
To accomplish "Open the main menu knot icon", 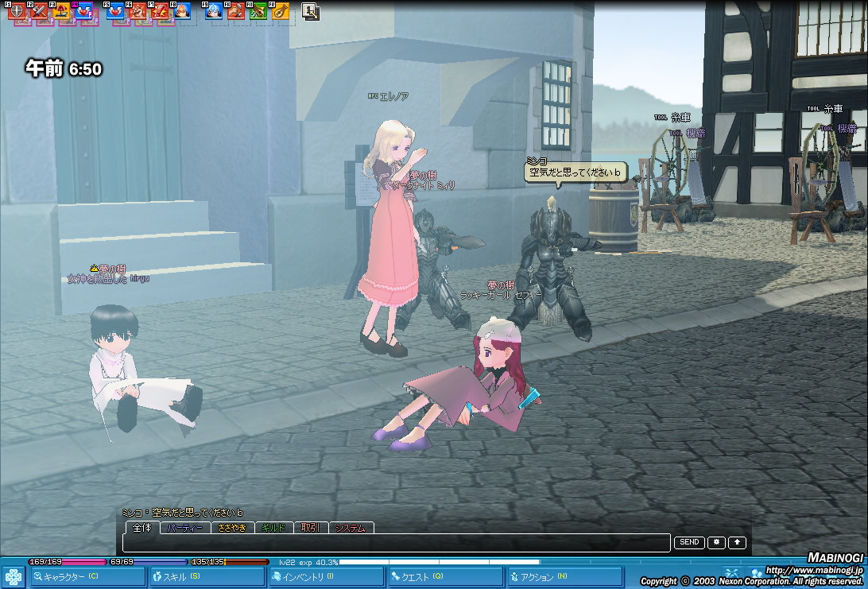I will point(14,576).
